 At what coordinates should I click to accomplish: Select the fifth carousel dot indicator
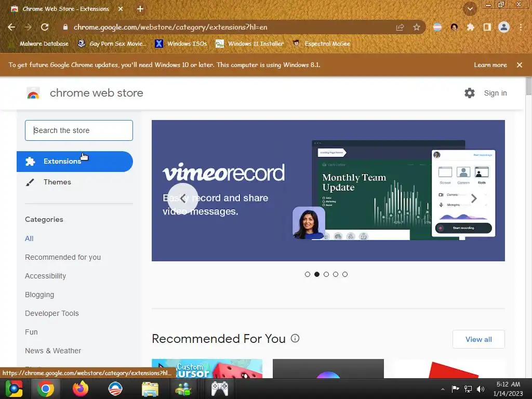[345, 274]
